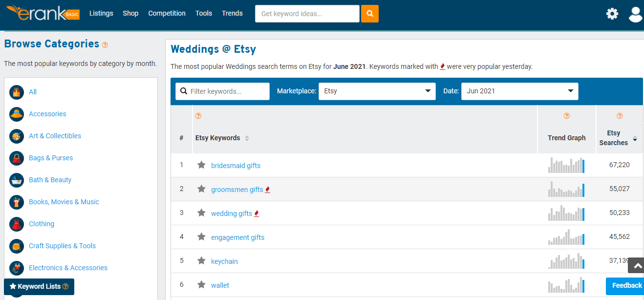644x300 pixels.
Task: Select the Bags & Purses category link
Action: point(51,158)
